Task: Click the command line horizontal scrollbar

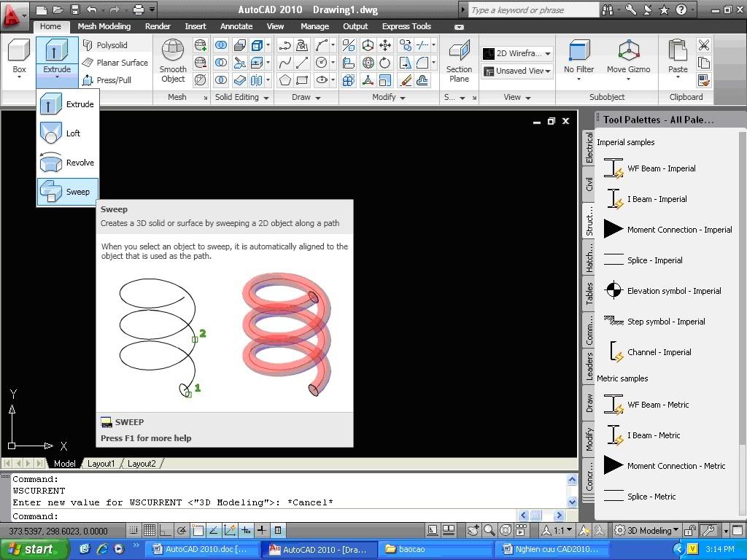Action: coord(541,515)
